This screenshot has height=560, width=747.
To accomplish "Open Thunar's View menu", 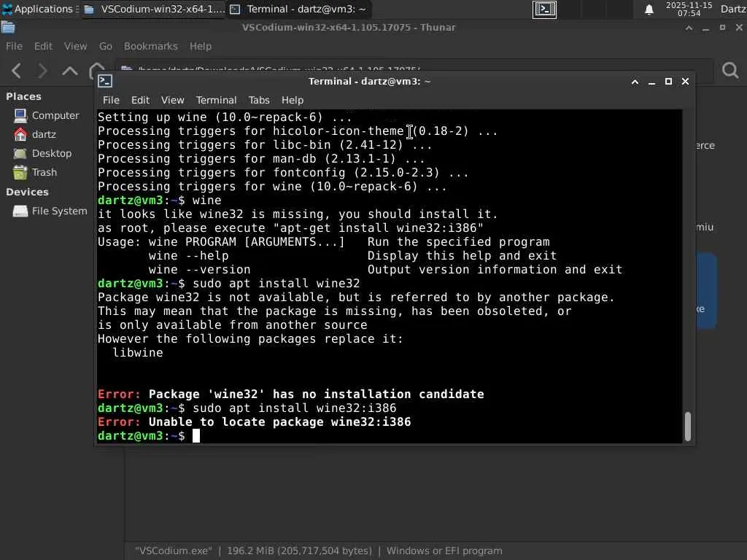I will [75, 46].
